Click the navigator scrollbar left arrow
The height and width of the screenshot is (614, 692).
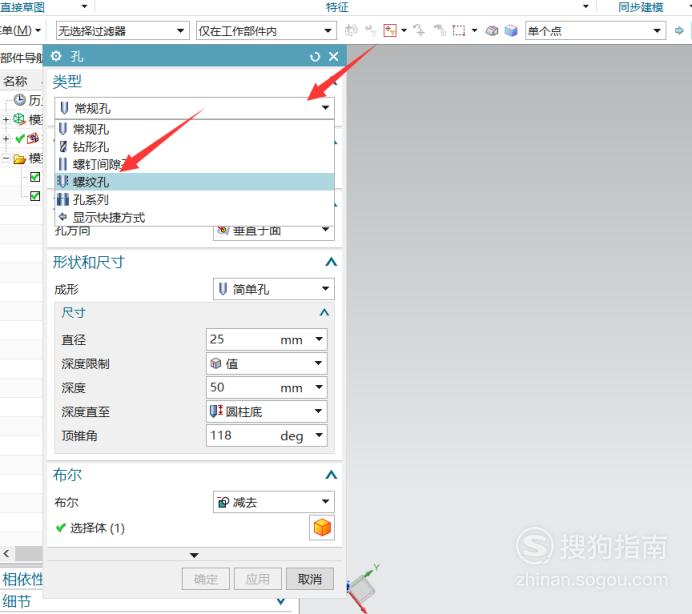[6, 553]
